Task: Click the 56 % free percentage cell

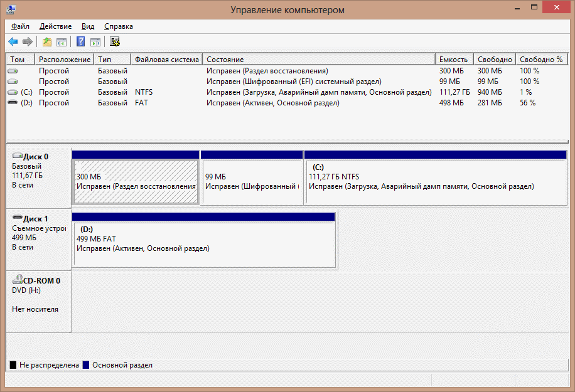Action: 527,103
